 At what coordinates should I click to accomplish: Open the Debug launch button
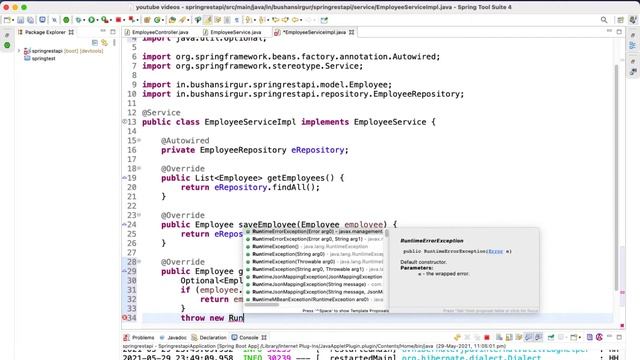tap(78, 20)
